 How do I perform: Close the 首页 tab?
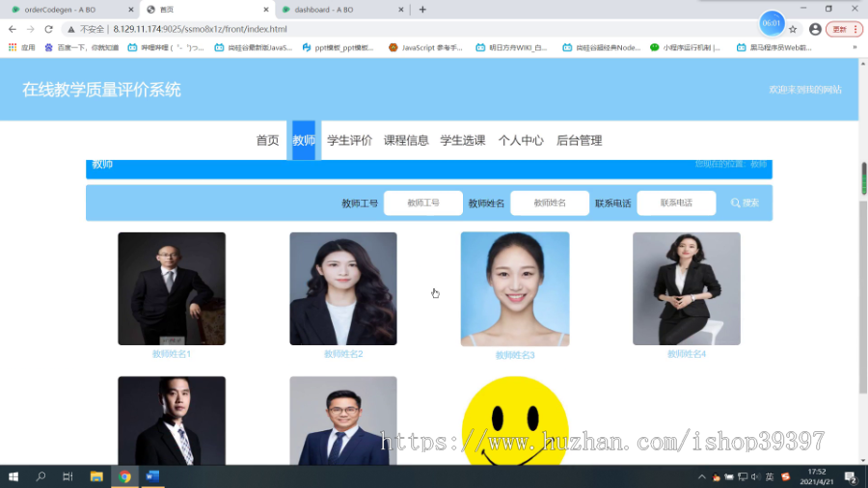click(x=266, y=10)
